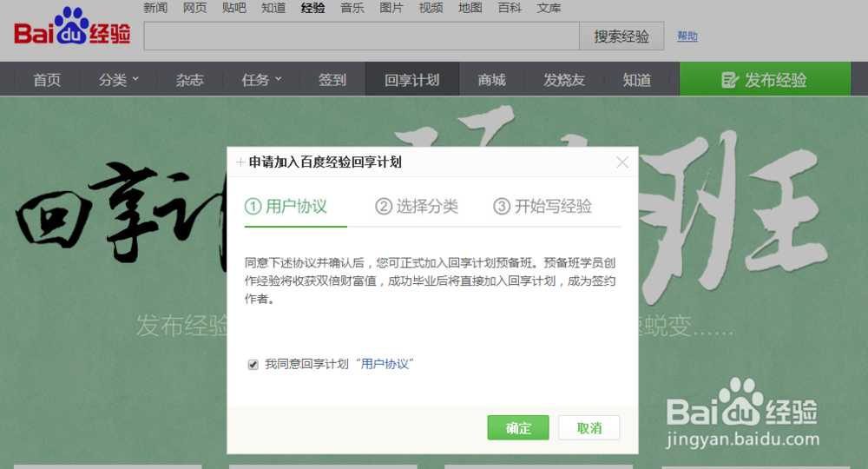
Task: Expand the 任务 dropdown in the nav bar
Action: (261, 80)
